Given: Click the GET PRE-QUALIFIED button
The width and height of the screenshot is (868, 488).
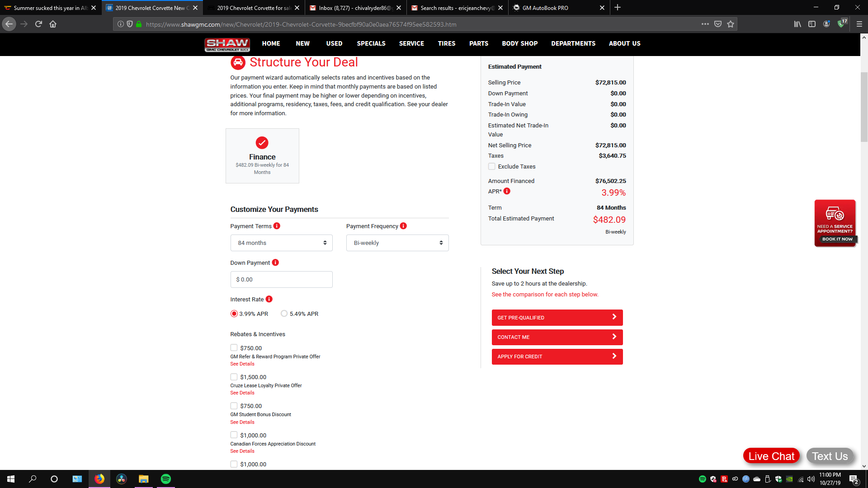Looking at the screenshot, I should pos(557,317).
